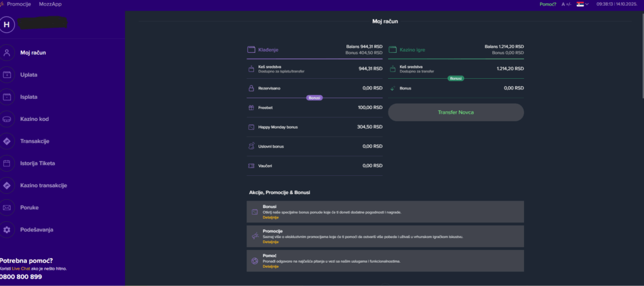Click the Poruke envelope icon

[7, 207]
